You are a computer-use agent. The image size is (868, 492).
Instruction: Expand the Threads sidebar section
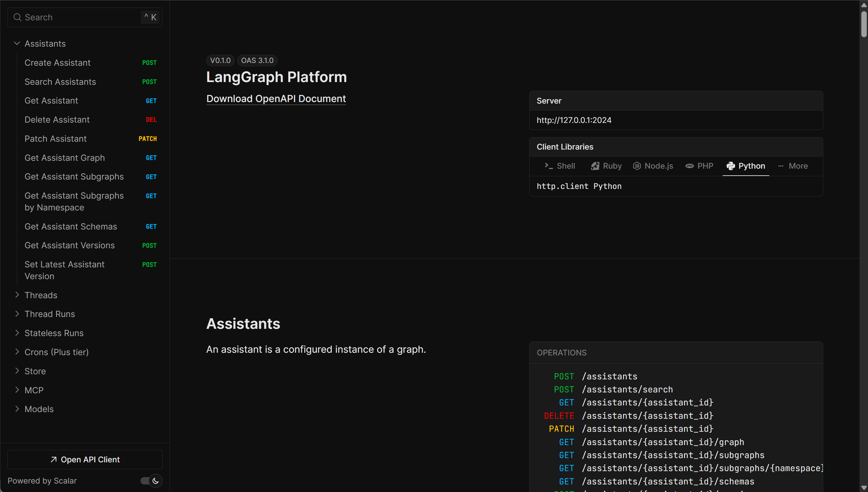click(17, 295)
